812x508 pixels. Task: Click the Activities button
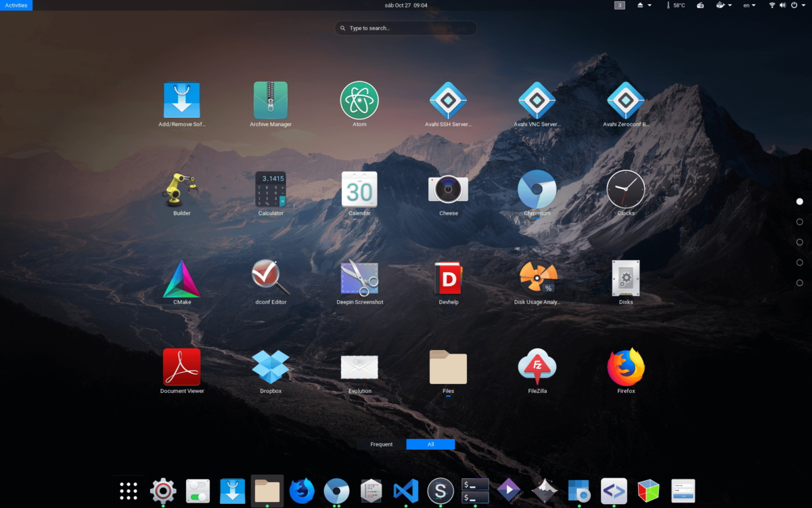click(16, 5)
